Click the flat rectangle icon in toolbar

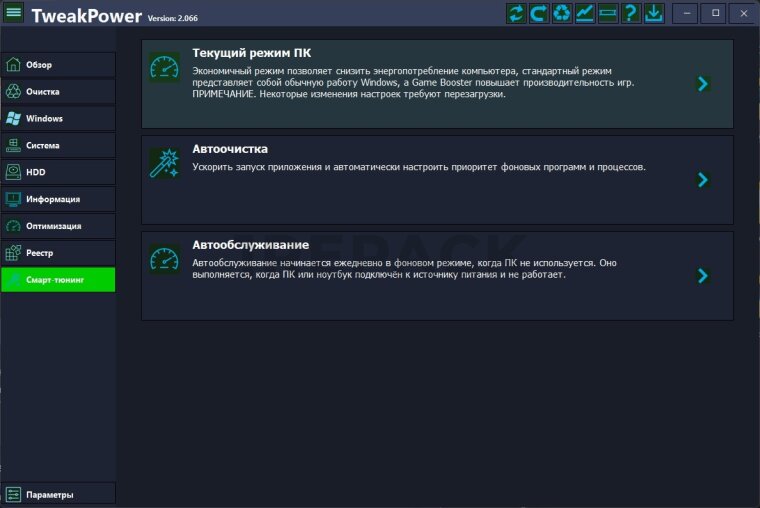click(x=608, y=13)
